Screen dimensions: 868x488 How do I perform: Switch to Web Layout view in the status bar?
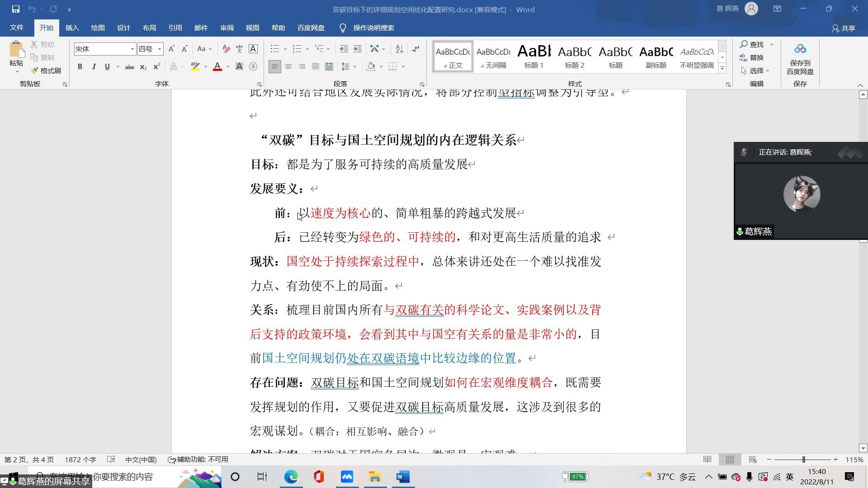752,460
